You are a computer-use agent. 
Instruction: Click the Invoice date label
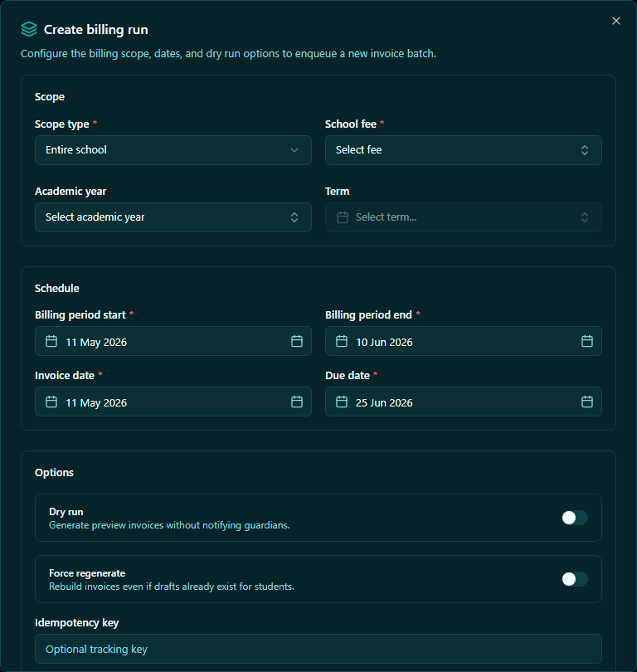pos(65,376)
